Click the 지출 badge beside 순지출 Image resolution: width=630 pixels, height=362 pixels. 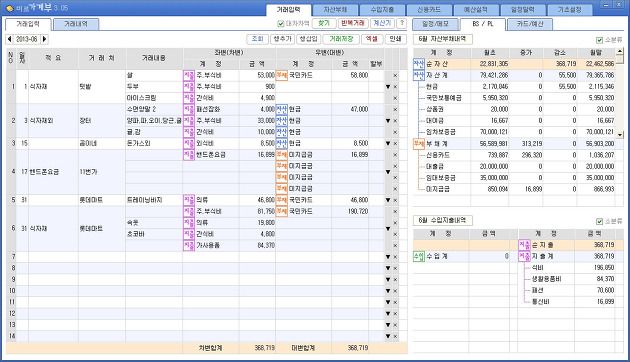pyautogui.click(x=525, y=245)
